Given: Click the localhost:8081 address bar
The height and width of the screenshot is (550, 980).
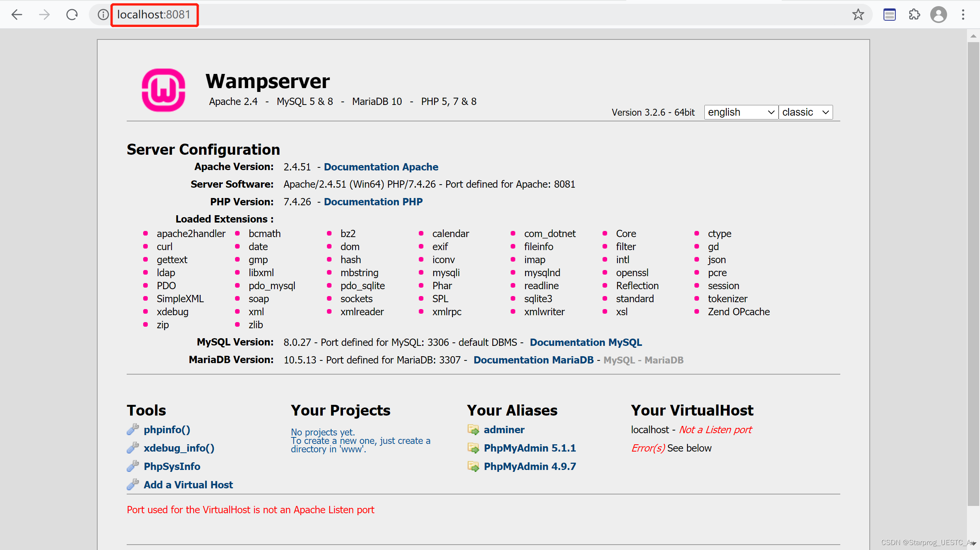Looking at the screenshot, I should tap(154, 15).
